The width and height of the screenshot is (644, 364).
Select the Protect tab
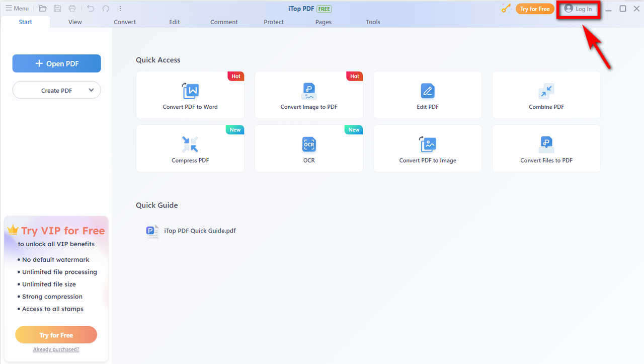(x=274, y=22)
